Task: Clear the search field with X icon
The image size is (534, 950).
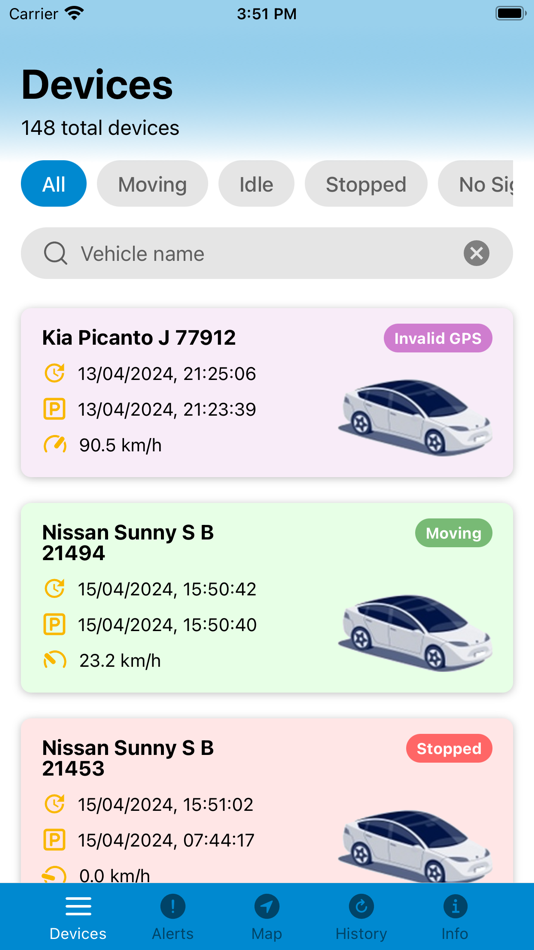Action: (476, 253)
